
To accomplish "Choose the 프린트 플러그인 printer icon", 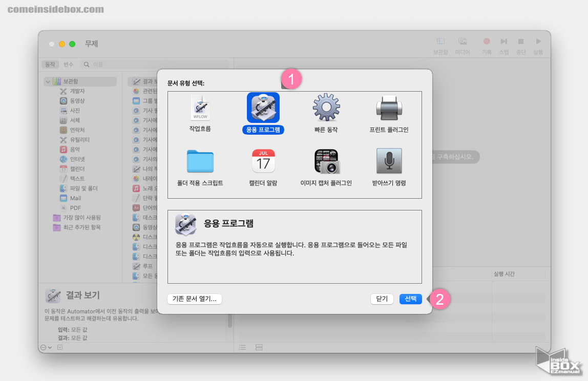I will pos(389,108).
